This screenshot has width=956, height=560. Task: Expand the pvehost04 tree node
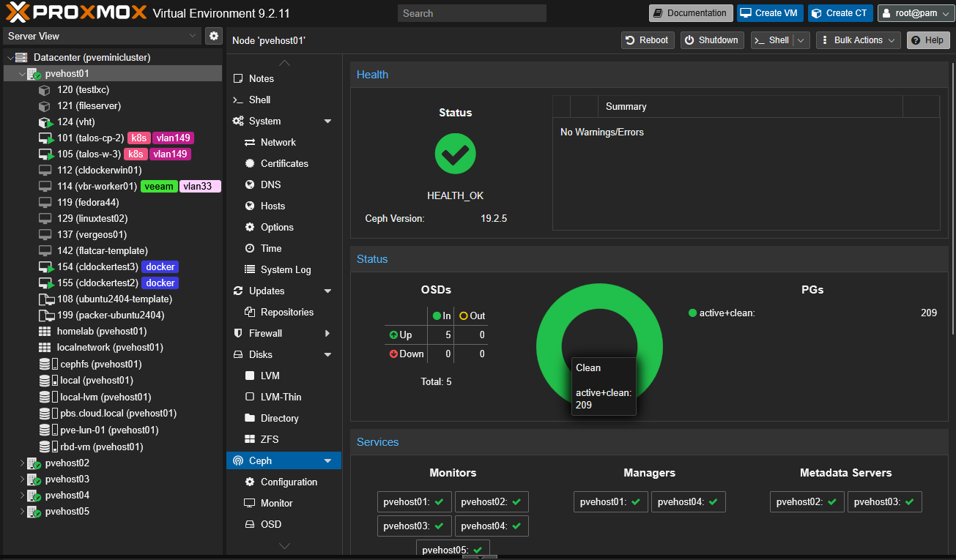21,496
